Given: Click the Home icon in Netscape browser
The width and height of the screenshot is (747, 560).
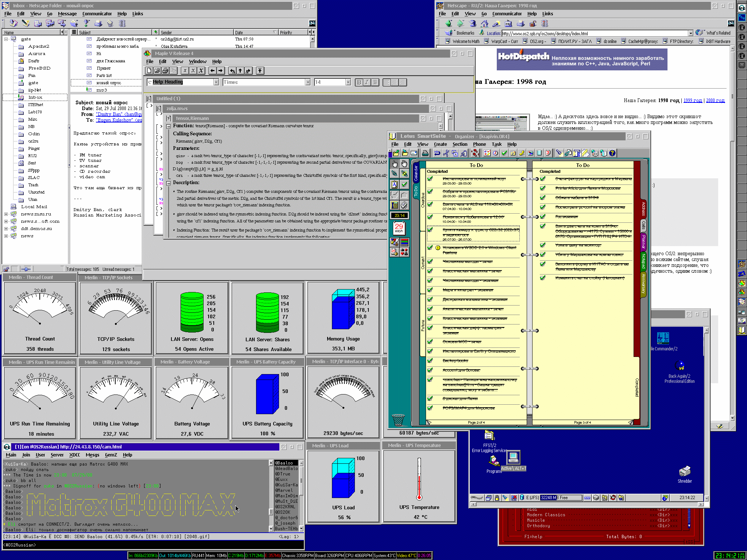Looking at the screenshot, I should 484,23.
